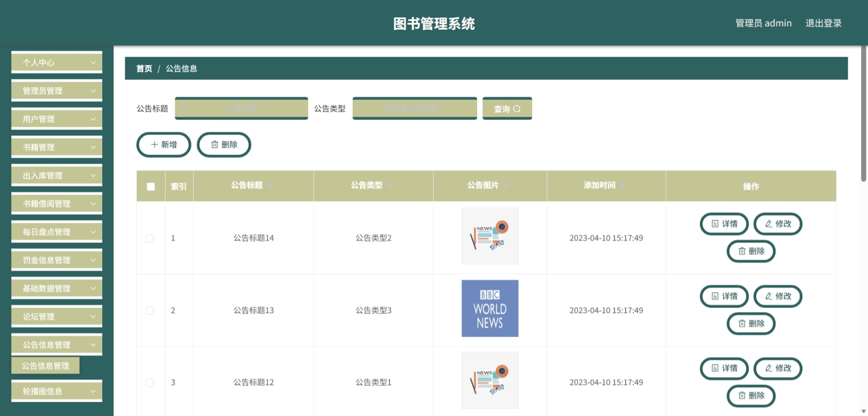
Task: Toggle the select-all checkbox in table header
Action: pos(151,186)
